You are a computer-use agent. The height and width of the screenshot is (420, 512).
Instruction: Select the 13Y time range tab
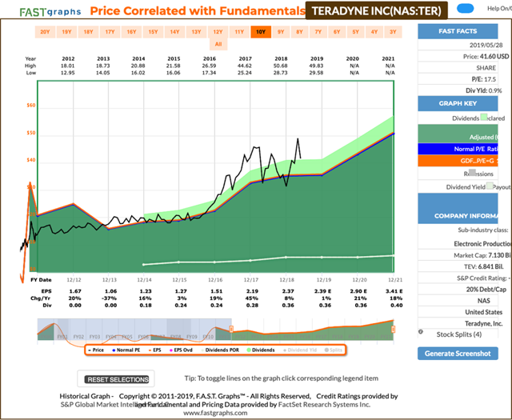click(x=196, y=32)
